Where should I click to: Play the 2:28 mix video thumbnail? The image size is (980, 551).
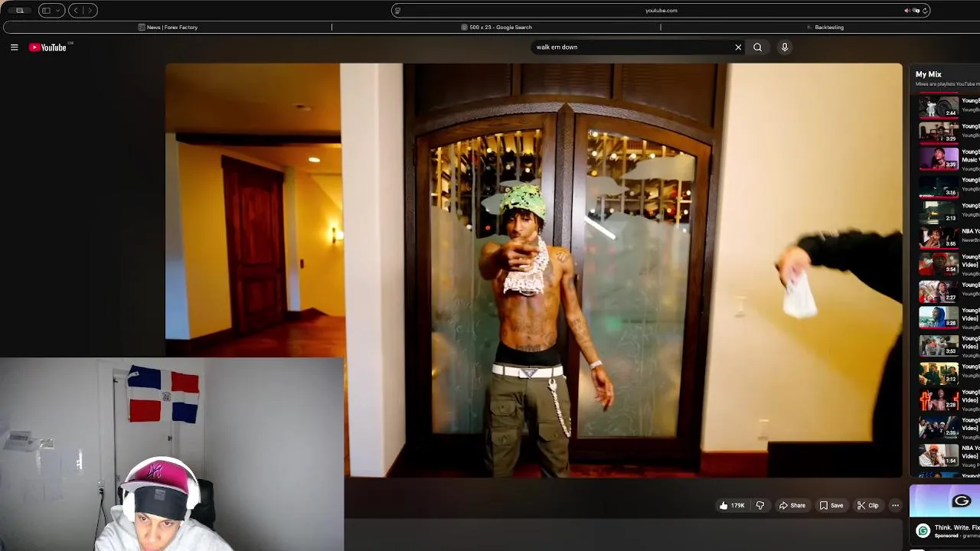pyautogui.click(x=938, y=399)
